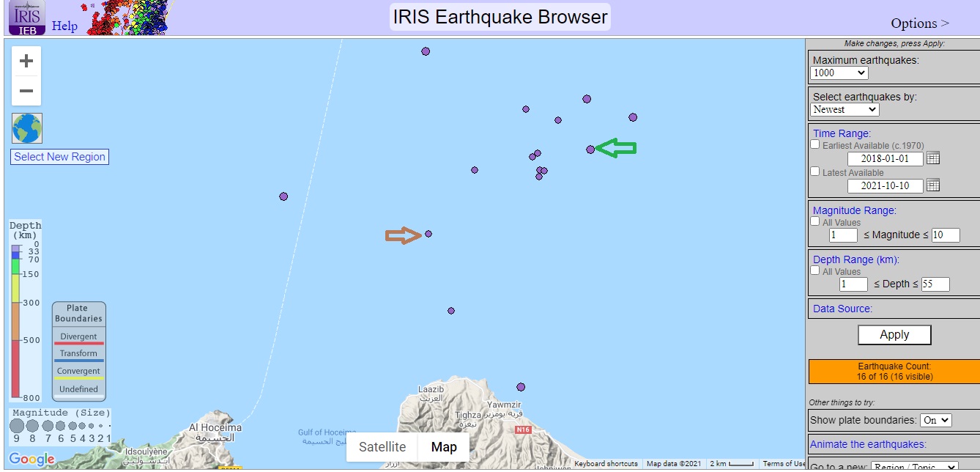Click the easternmost earthquake marker
980x472 pixels.
coord(633,117)
